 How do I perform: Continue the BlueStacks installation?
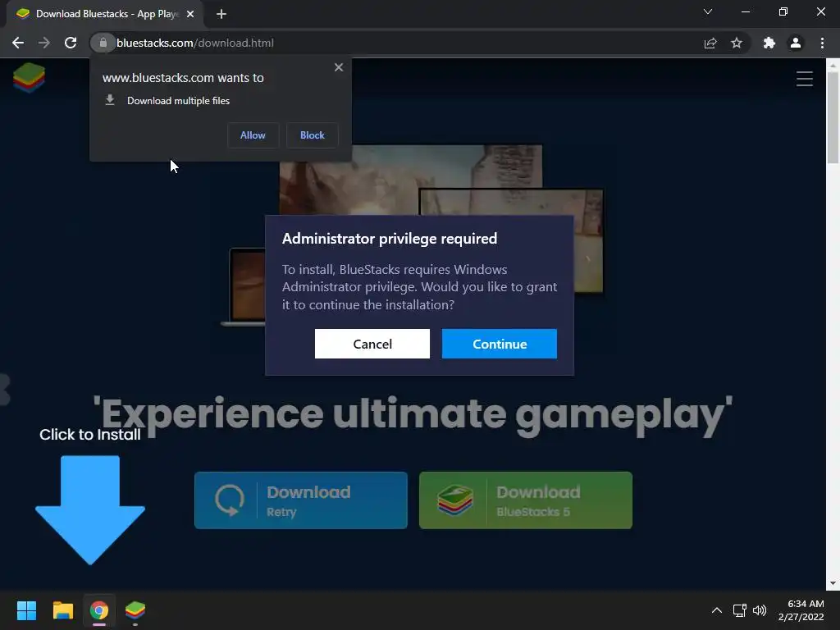pos(500,344)
